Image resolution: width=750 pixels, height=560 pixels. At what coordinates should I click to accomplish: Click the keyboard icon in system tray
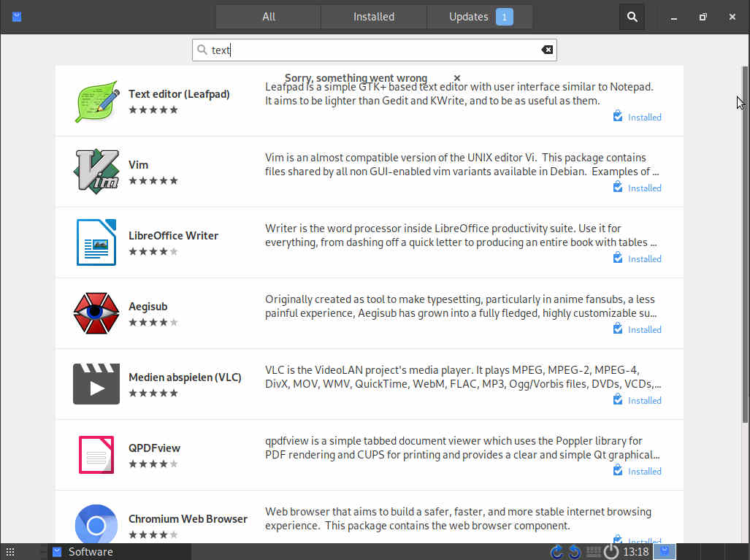pyautogui.click(x=593, y=552)
